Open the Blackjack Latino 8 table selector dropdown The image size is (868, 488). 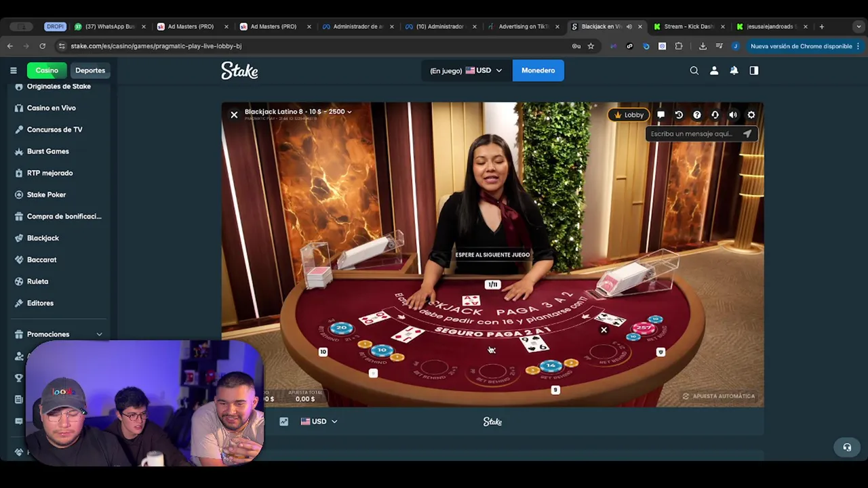pos(298,112)
